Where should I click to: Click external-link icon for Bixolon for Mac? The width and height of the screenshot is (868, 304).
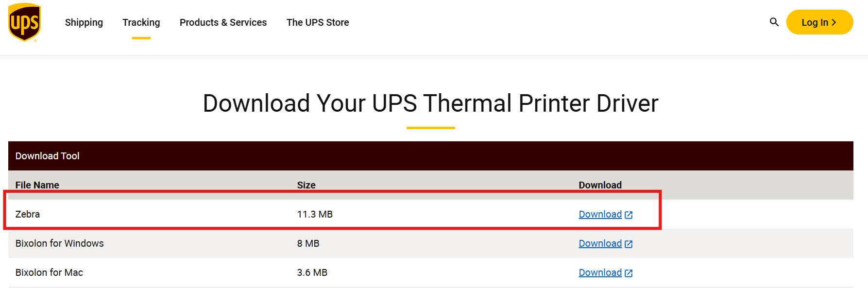tap(629, 273)
